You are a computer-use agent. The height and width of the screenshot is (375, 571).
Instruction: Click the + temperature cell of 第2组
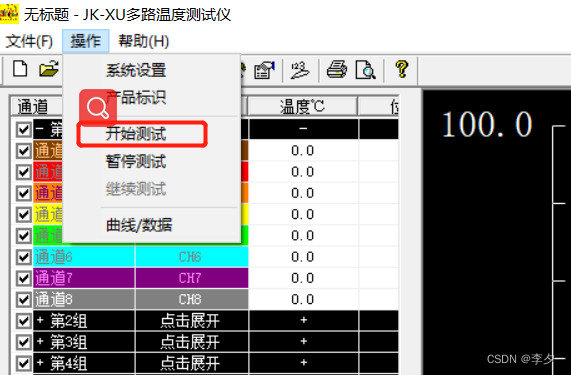[304, 320]
